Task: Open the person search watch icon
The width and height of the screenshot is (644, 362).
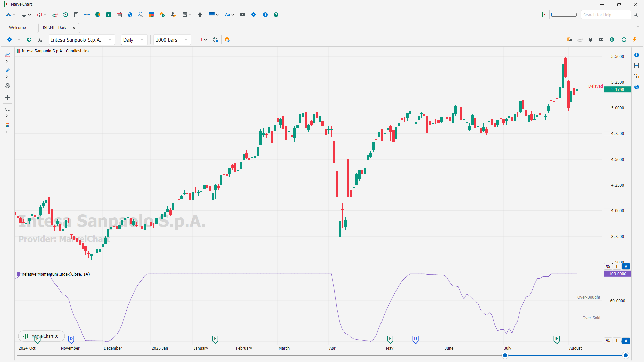Action: pos(141,15)
